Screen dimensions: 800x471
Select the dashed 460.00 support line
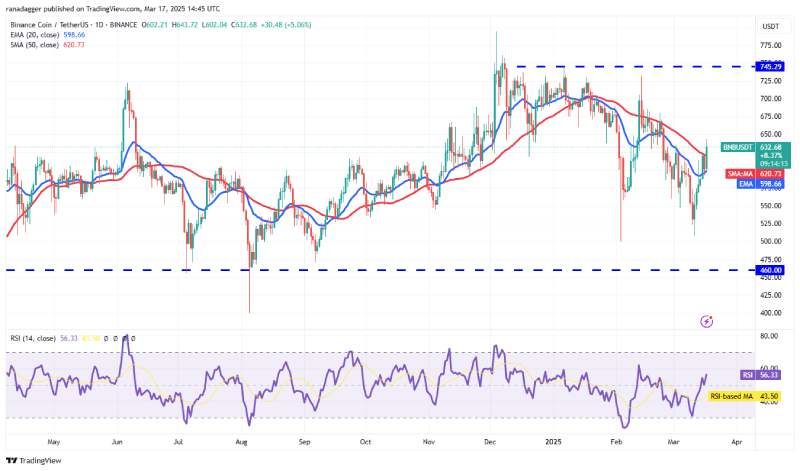click(380, 270)
